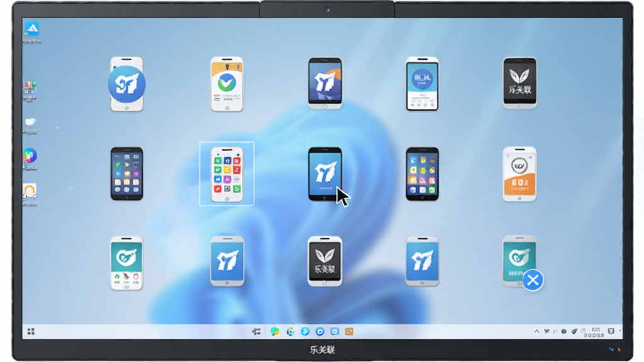This screenshot has height=362, width=644.
Task: Select the highlighted white phone with colorful app grid
Action: pyautogui.click(x=226, y=174)
